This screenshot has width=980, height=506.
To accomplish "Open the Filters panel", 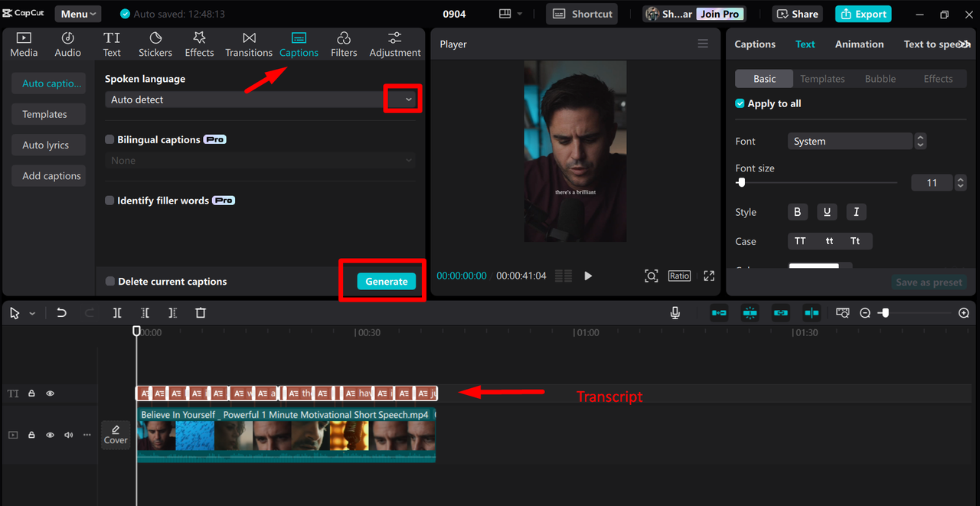I will 344,44.
